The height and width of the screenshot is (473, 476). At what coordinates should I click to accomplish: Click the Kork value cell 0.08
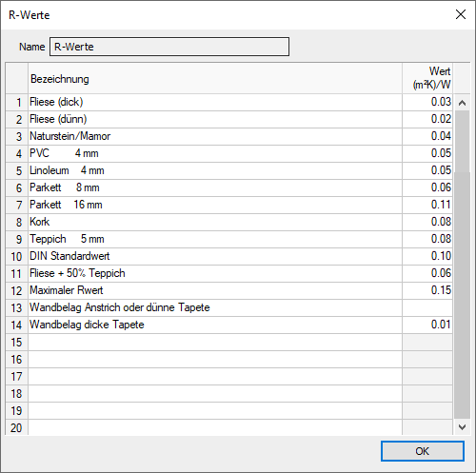[x=427, y=222]
